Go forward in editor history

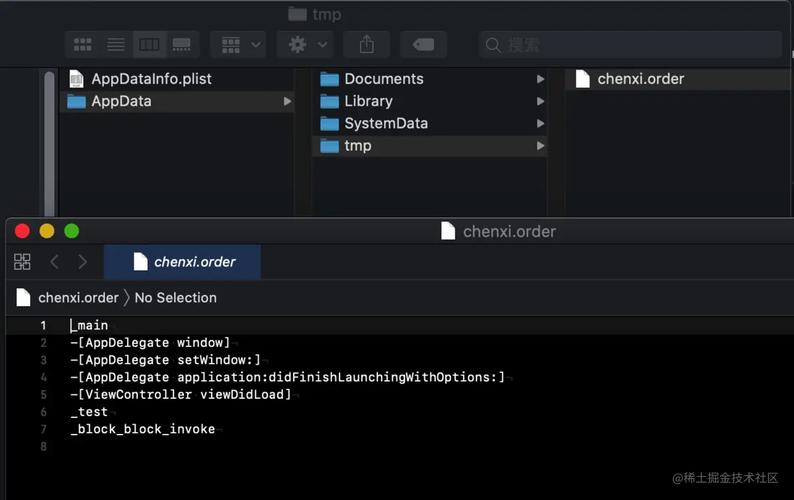pyautogui.click(x=83, y=262)
